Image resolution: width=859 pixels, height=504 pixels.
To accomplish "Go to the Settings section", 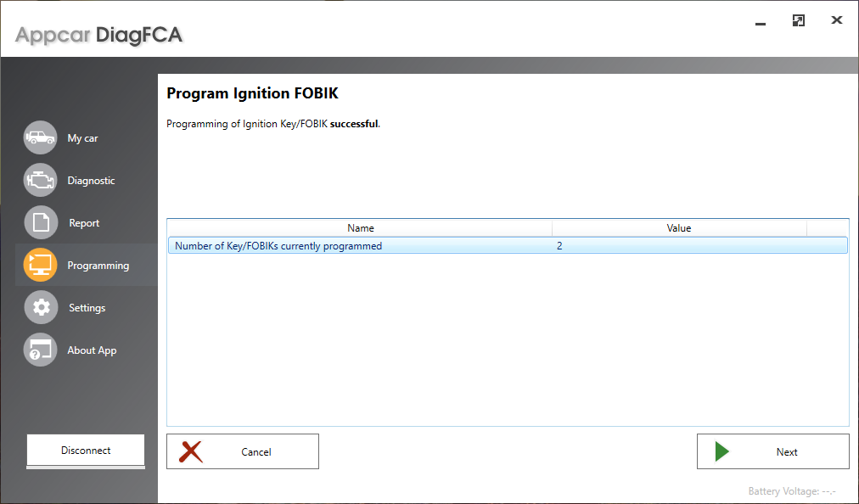I will (87, 306).
